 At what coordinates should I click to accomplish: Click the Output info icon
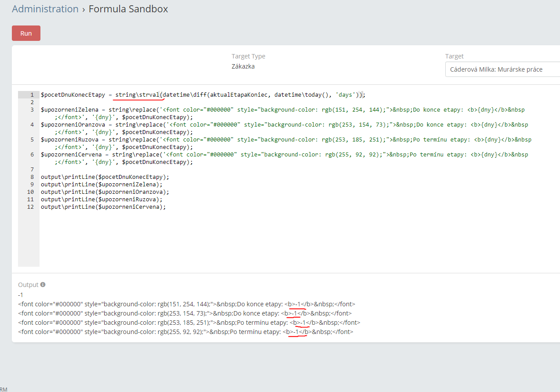click(43, 285)
